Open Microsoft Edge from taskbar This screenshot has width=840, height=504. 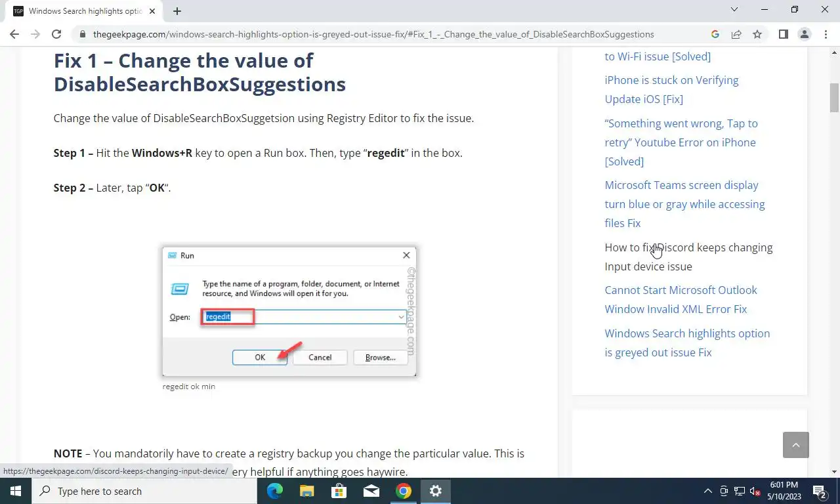pos(274,491)
